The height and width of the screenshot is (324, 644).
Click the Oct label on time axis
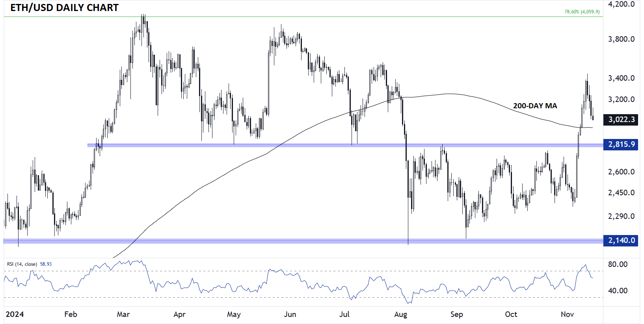click(x=511, y=314)
